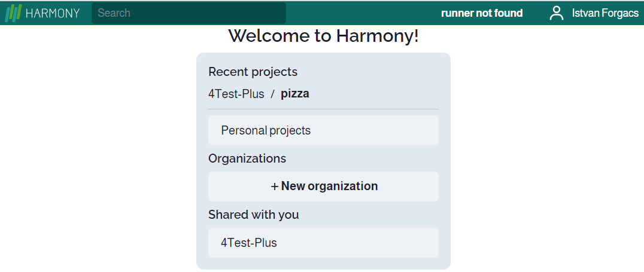Click the Harmony striped logo icon
The height and width of the screenshot is (272, 644).
pos(13,13)
